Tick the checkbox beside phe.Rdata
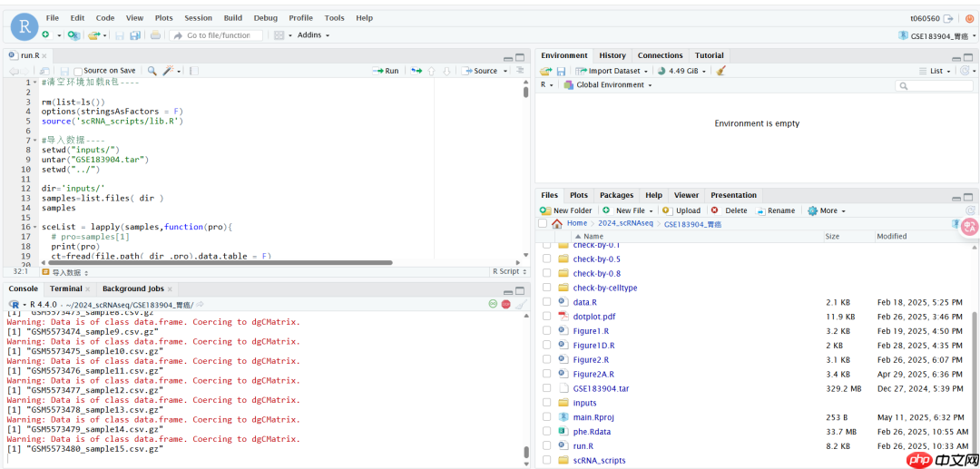 (x=547, y=431)
